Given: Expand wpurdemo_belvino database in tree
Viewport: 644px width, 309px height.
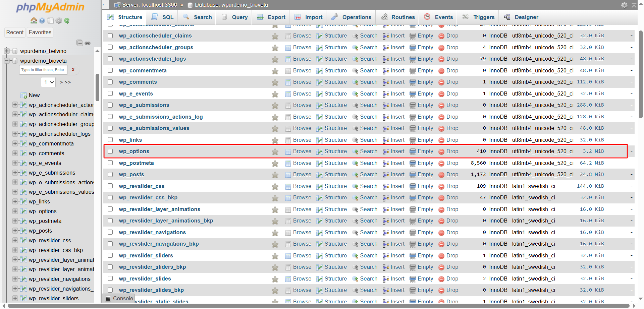Looking at the screenshot, I should coord(6,51).
